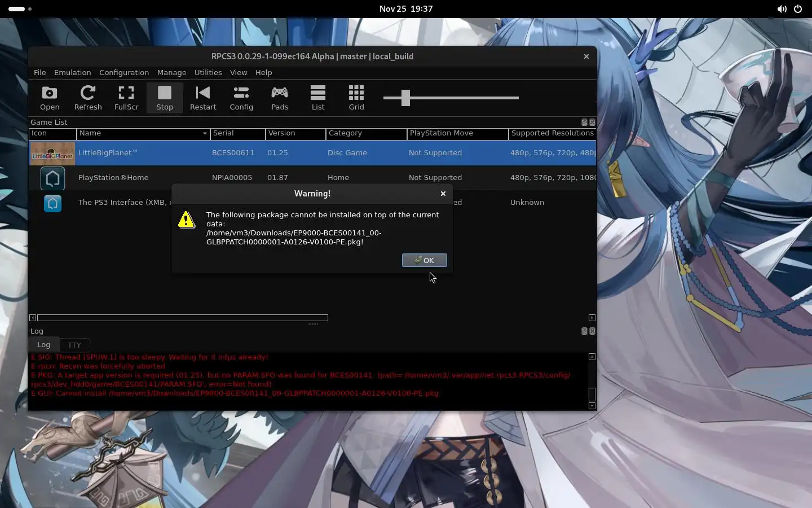Click the Icon column header
The width and height of the screenshot is (812, 508).
(53, 133)
